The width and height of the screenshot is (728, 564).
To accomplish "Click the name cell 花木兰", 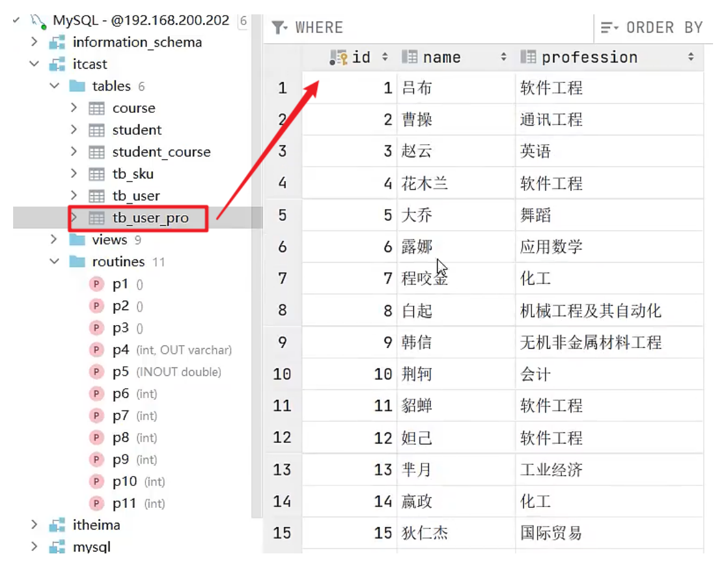I will [x=456, y=183].
